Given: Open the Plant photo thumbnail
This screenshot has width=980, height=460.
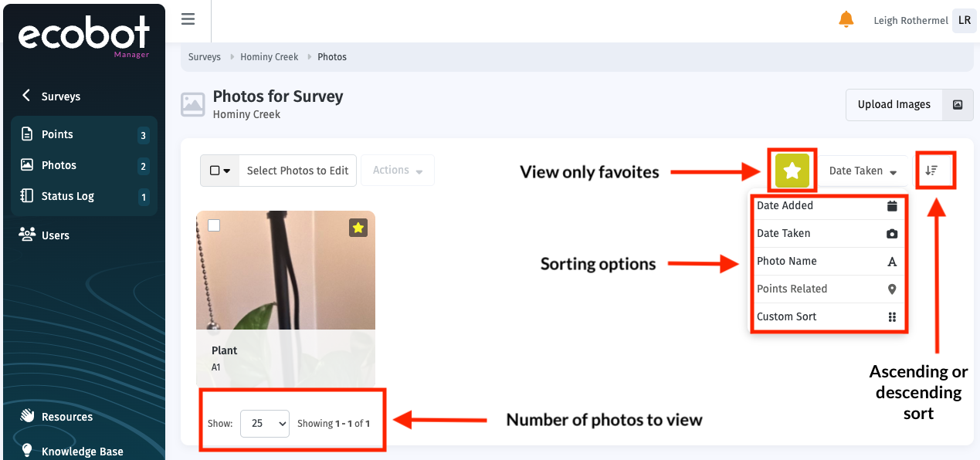Looking at the screenshot, I should (286, 270).
